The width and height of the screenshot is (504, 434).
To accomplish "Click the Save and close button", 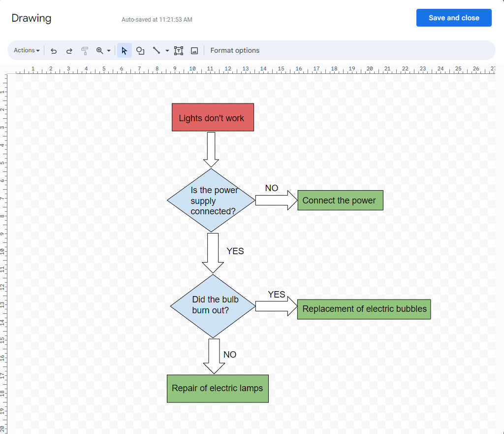I will pyautogui.click(x=453, y=17).
